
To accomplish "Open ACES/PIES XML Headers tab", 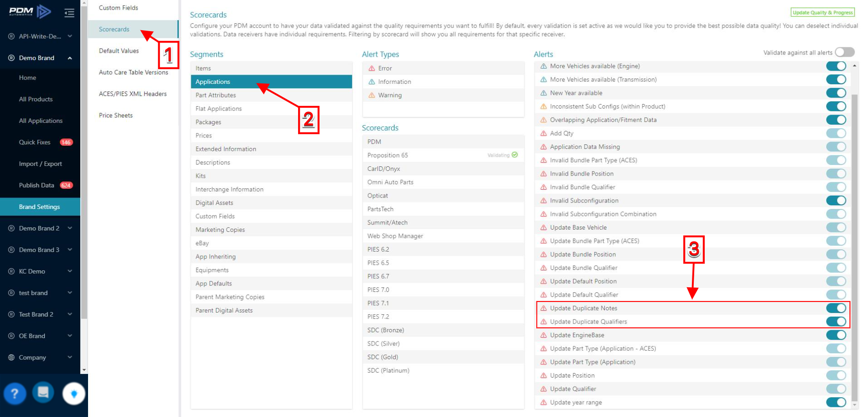I will click(133, 94).
